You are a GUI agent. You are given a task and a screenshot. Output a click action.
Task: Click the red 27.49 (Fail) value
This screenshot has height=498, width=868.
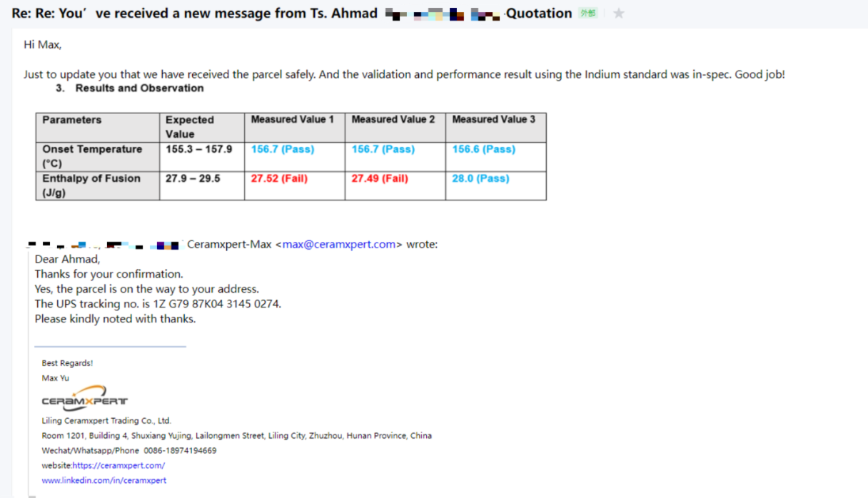point(380,179)
